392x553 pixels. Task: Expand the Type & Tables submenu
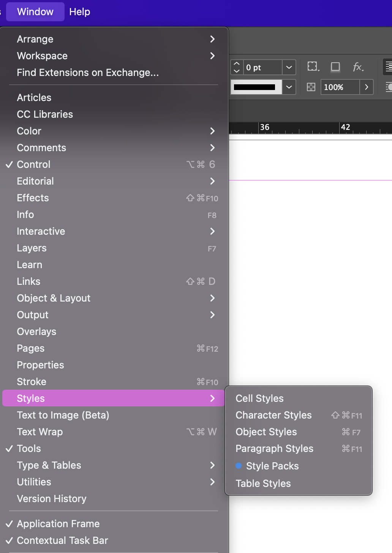point(114,465)
